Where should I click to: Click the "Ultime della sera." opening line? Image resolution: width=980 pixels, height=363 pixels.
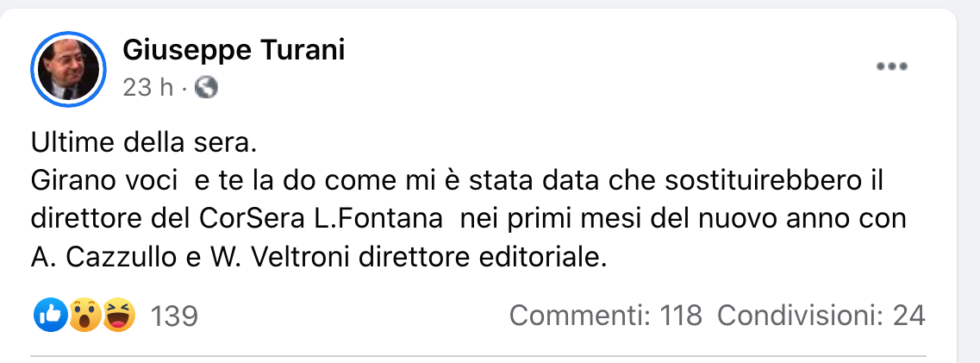pos(144,142)
